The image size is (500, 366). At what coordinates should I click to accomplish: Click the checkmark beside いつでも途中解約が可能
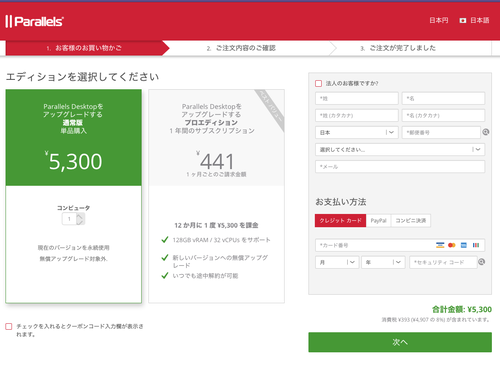[165, 275]
